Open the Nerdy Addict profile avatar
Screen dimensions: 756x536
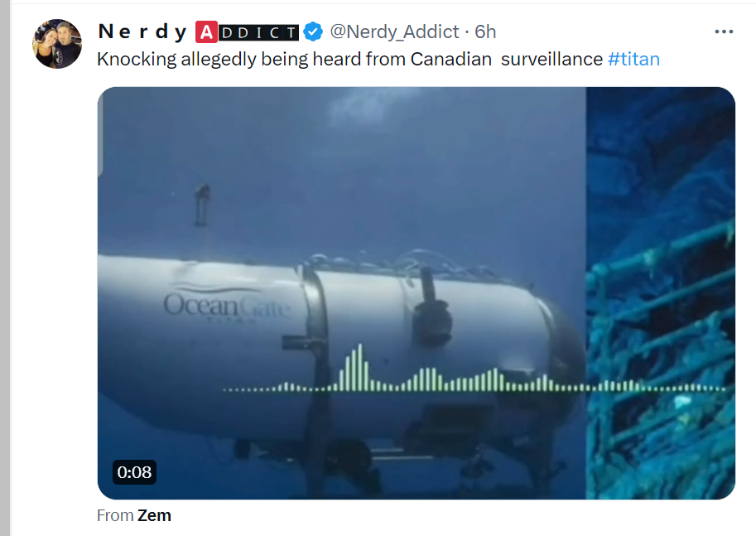pos(57,44)
